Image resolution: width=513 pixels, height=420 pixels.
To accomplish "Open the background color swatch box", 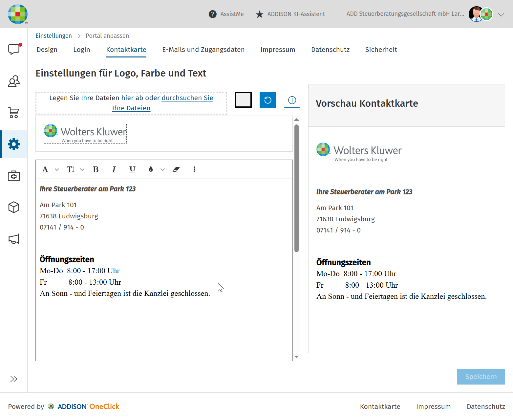I will tap(243, 100).
